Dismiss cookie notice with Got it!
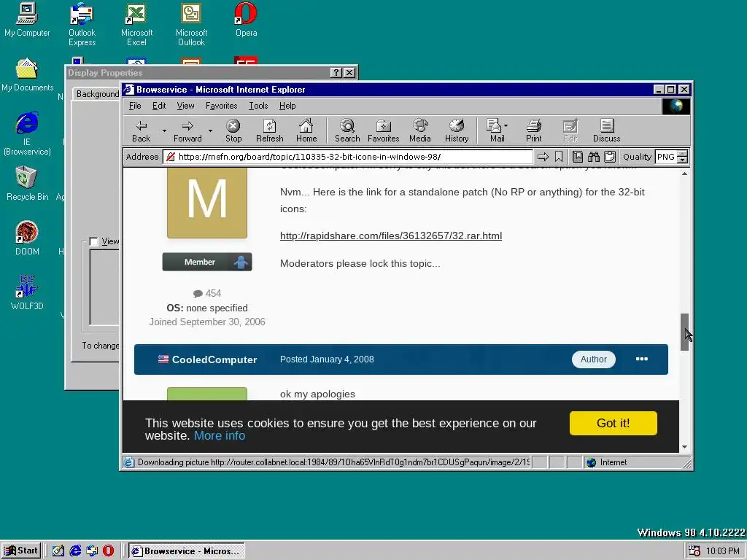 pyautogui.click(x=613, y=423)
